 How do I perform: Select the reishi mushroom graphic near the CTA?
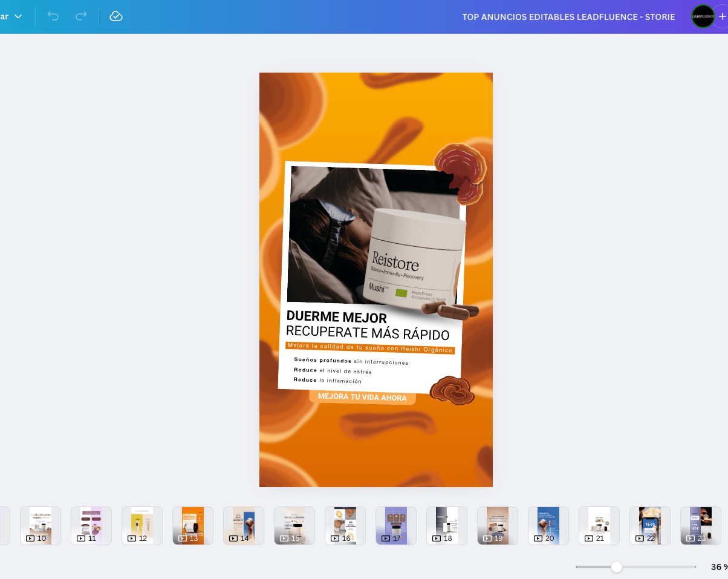tap(453, 390)
